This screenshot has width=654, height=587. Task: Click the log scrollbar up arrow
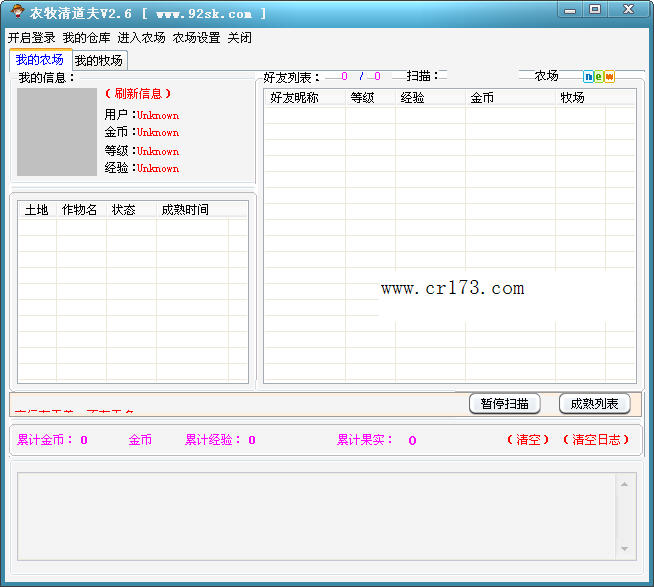click(x=624, y=484)
